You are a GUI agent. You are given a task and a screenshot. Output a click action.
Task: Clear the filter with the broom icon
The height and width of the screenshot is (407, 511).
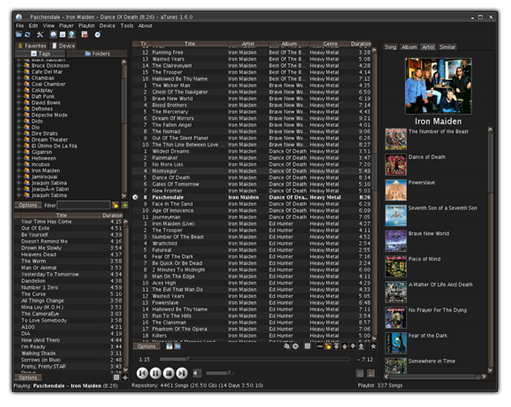click(x=115, y=205)
